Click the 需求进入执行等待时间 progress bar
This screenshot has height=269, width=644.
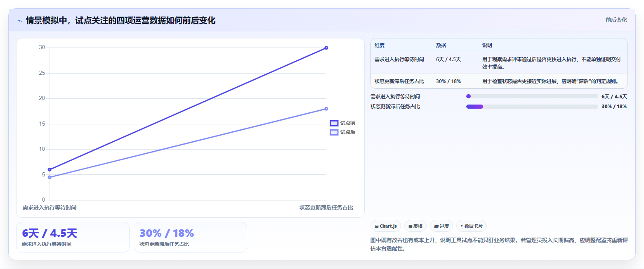(532, 96)
